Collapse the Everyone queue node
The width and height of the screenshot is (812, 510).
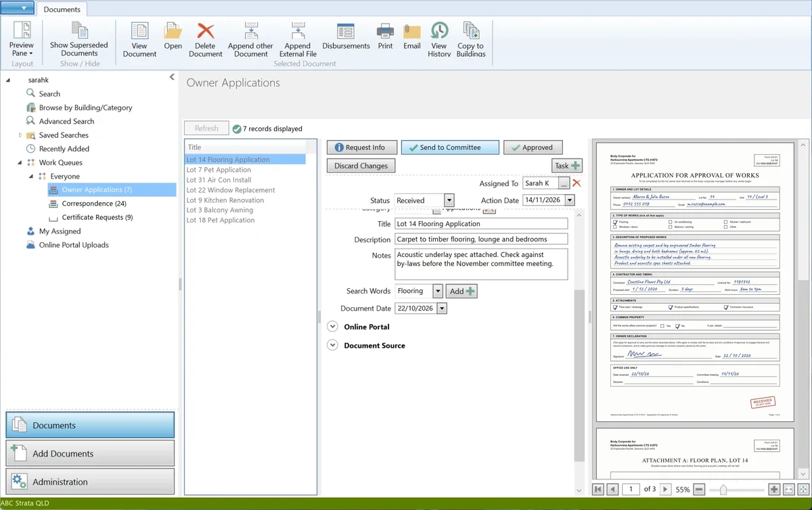coord(31,177)
